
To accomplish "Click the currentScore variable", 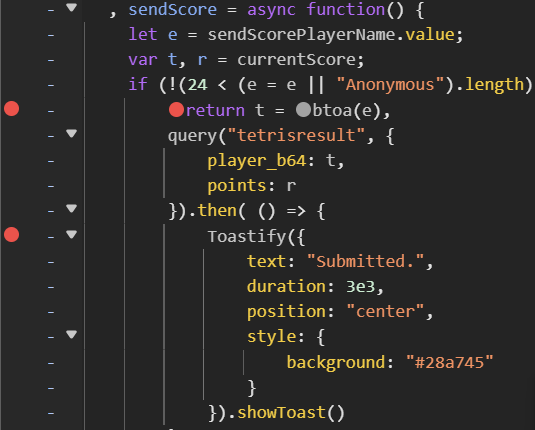I will coord(297,60).
